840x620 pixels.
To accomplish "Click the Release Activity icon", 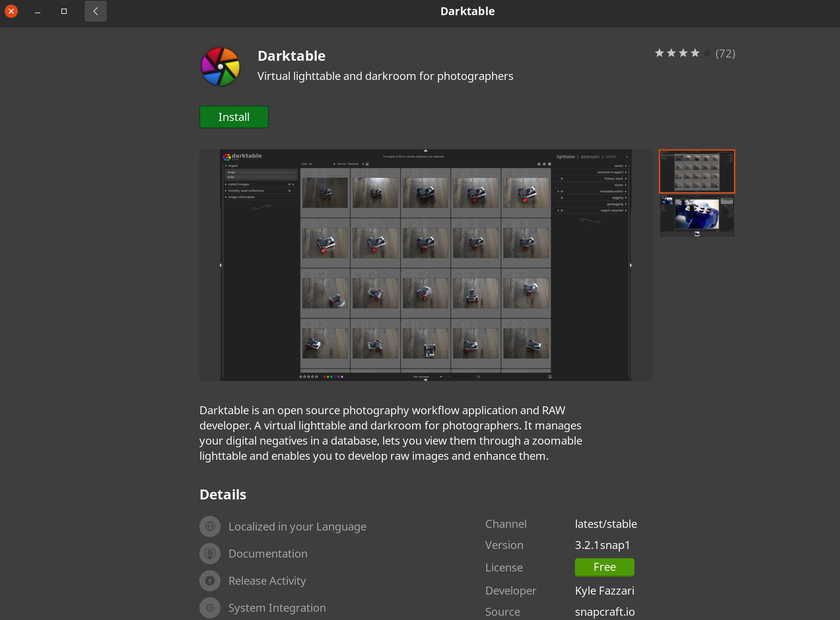I will point(210,580).
